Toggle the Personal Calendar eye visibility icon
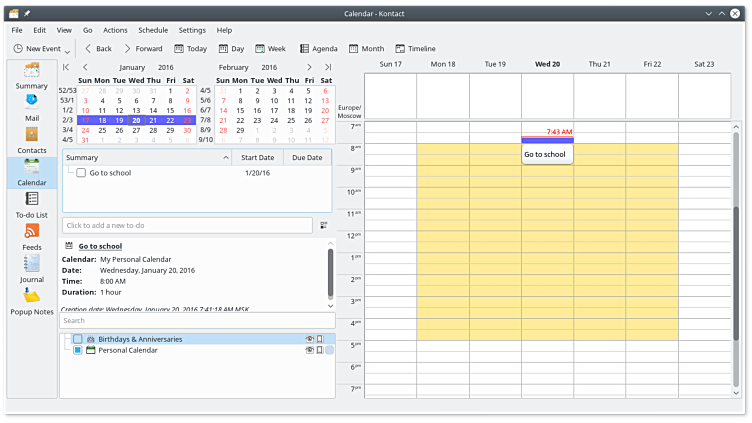Viewport: 752px width, 423px height. (309, 350)
